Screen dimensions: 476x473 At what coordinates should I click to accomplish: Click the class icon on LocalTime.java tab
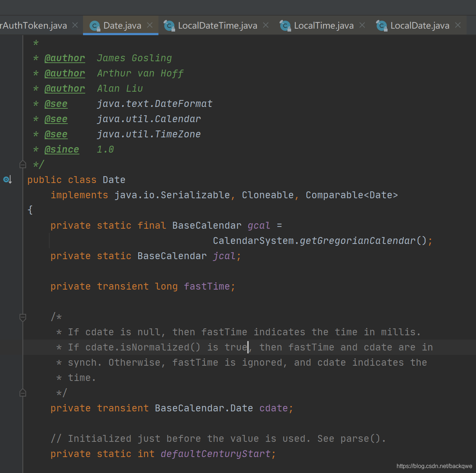(285, 26)
